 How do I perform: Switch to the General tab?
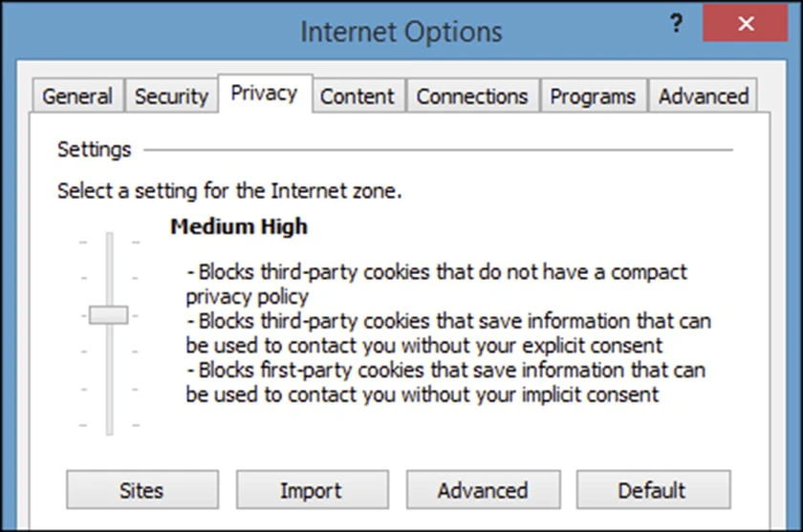click(77, 96)
